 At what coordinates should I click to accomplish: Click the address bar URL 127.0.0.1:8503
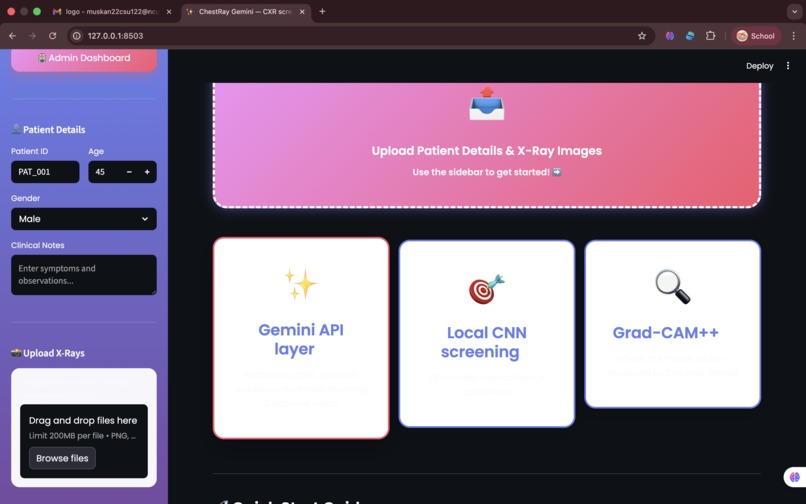coord(115,36)
